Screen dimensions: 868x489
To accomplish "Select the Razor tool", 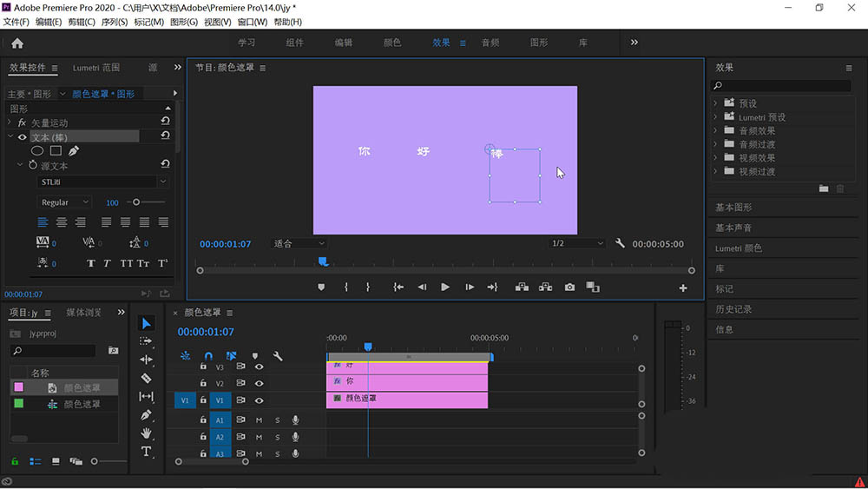I will tap(146, 378).
